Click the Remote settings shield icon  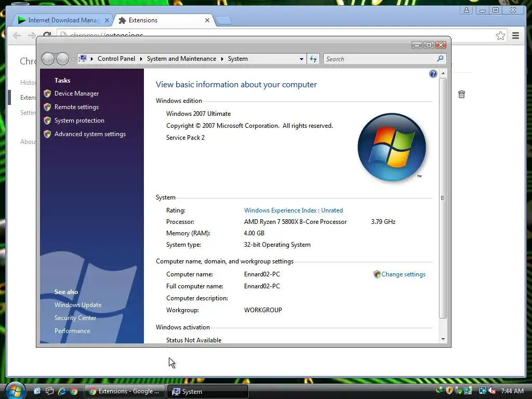47,107
